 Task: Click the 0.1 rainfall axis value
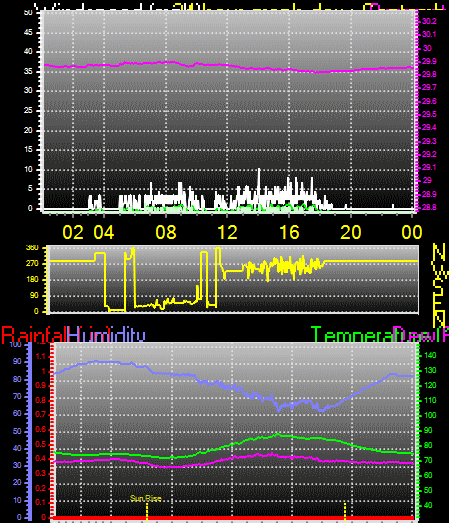(x=41, y=503)
